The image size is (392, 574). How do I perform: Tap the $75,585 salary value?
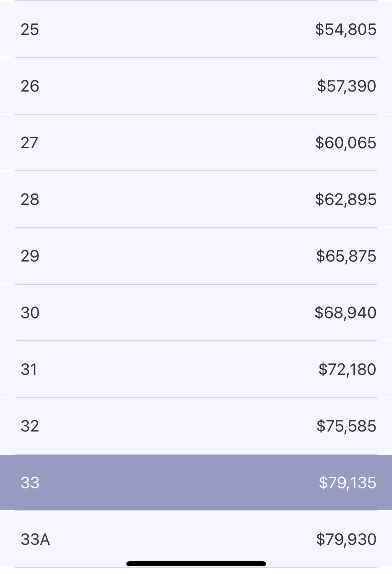point(346,426)
